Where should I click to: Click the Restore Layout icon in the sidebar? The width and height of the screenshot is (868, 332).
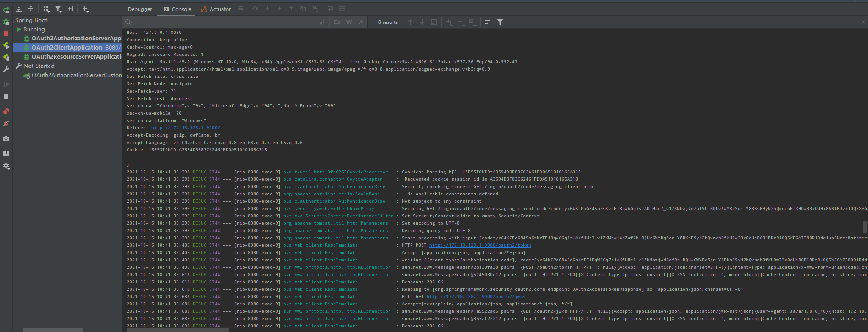pos(6,154)
